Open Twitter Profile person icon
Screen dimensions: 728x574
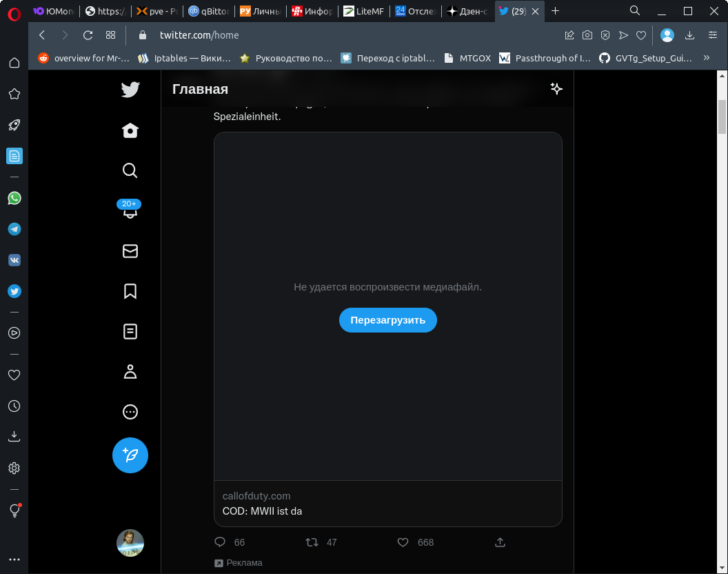click(x=130, y=372)
